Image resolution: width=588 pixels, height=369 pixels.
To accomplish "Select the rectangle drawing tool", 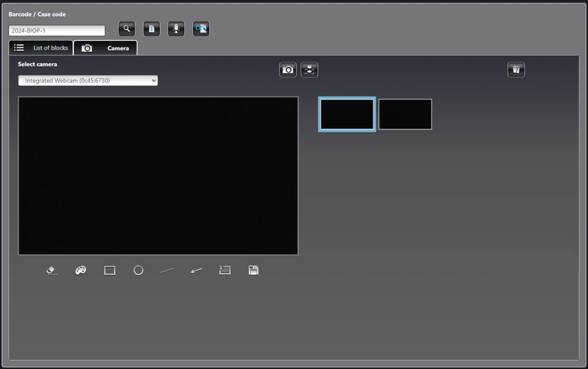I will click(110, 270).
